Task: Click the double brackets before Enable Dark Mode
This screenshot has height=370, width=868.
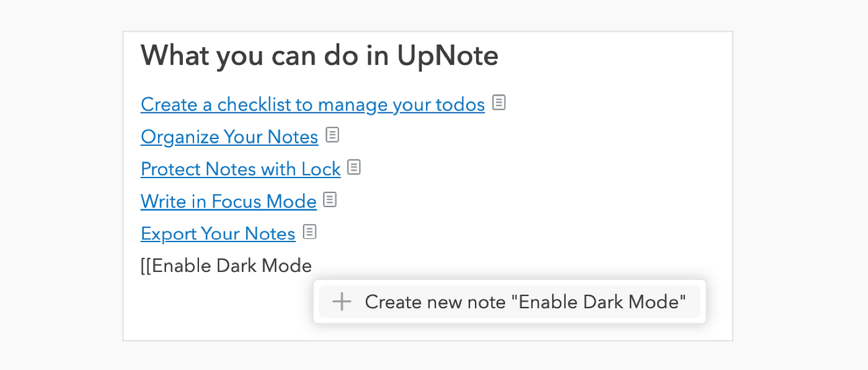Action: 146,266
